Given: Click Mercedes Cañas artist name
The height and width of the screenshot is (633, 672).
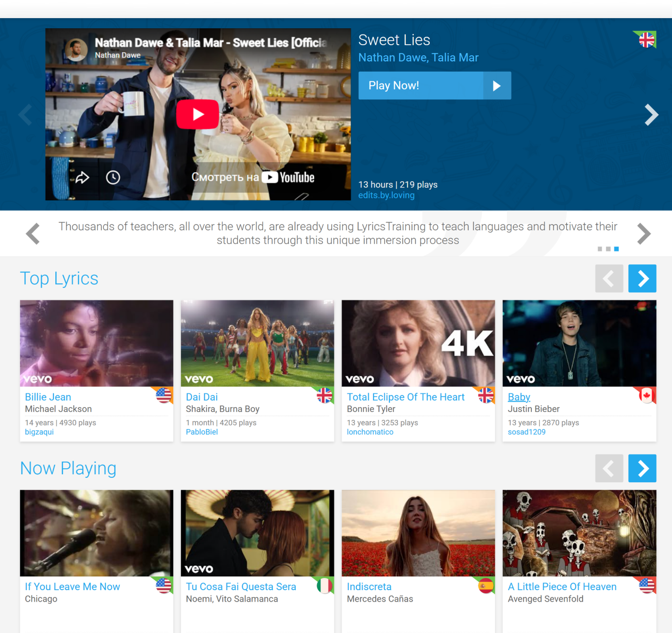Looking at the screenshot, I should tap(380, 599).
